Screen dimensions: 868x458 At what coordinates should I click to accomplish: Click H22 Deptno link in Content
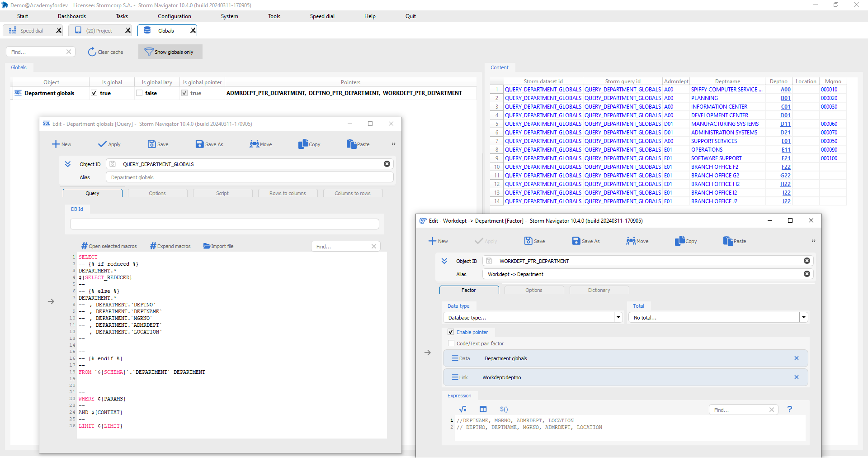click(x=786, y=184)
